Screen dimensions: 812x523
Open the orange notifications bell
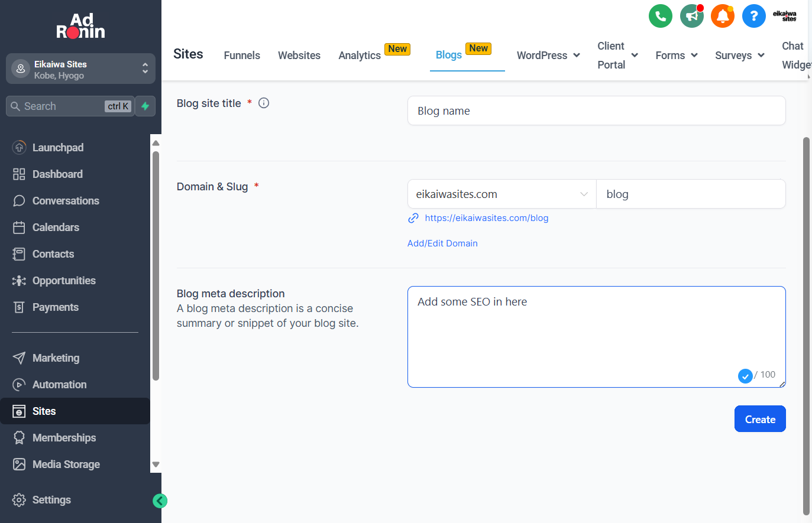coord(723,16)
